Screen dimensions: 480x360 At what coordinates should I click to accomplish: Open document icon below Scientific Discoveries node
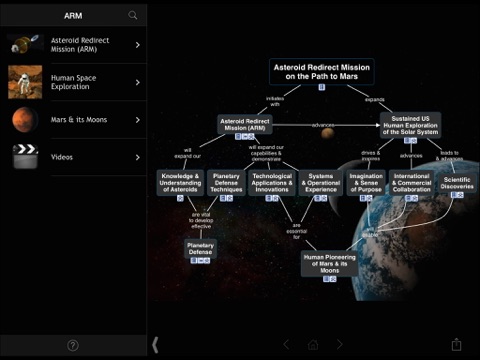coord(454,195)
